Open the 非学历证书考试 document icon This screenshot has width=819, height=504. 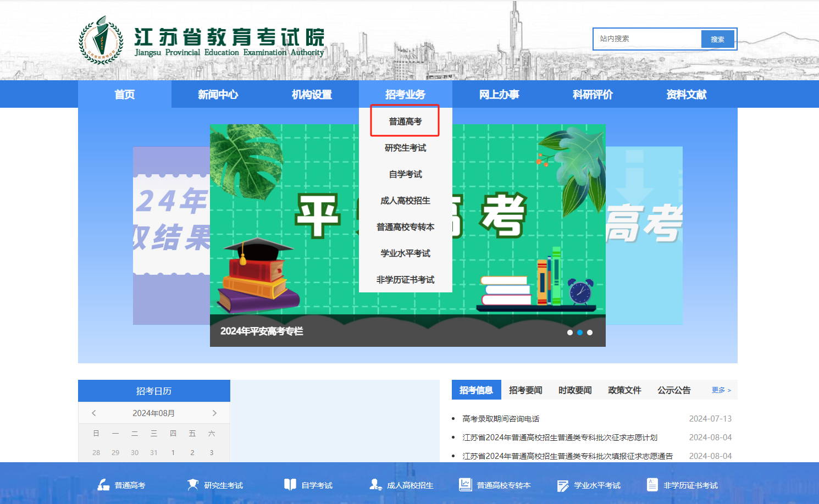click(652, 485)
